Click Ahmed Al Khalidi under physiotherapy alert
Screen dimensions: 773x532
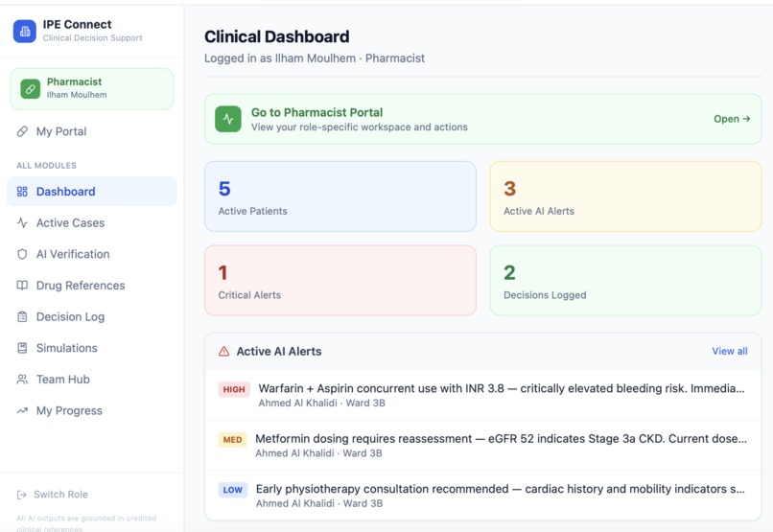[294, 503]
